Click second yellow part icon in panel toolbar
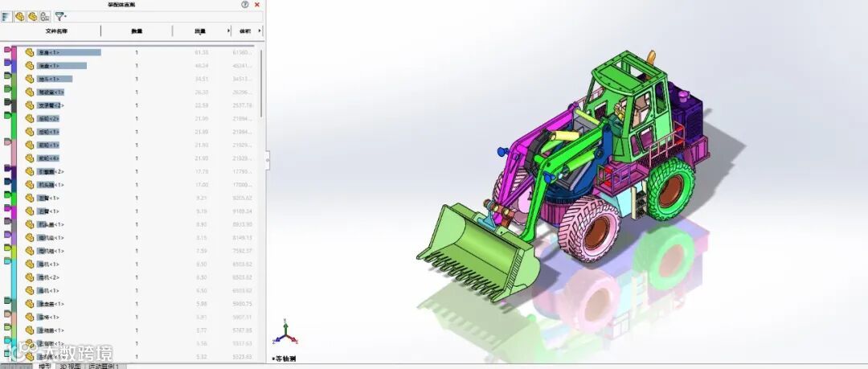 point(19,17)
